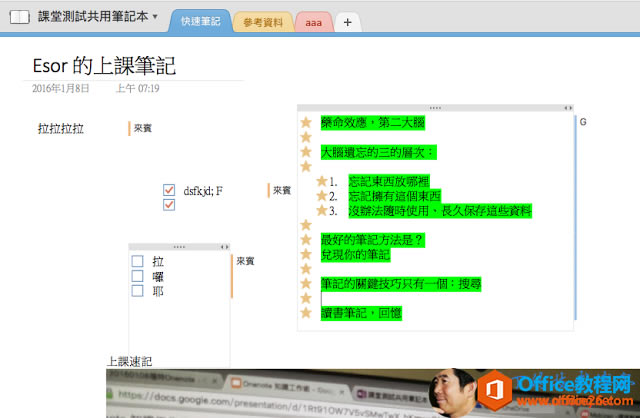Image resolution: width=640 pixels, height=418 pixels.
Task: Click the 來賓 author tag beside dsfkjd; F
Action: pyautogui.click(x=282, y=190)
